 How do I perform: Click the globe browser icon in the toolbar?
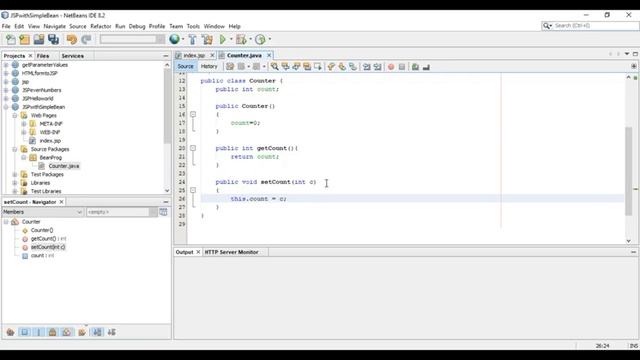[x=174, y=39]
